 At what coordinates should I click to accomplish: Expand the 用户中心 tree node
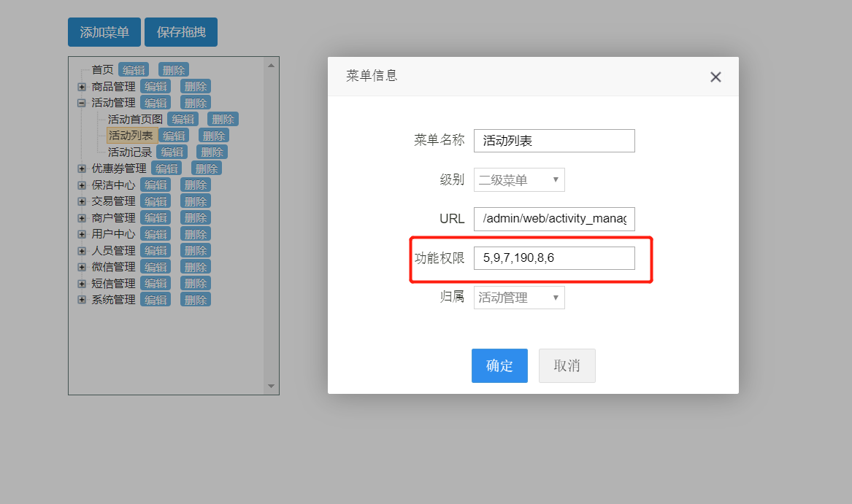coord(81,233)
